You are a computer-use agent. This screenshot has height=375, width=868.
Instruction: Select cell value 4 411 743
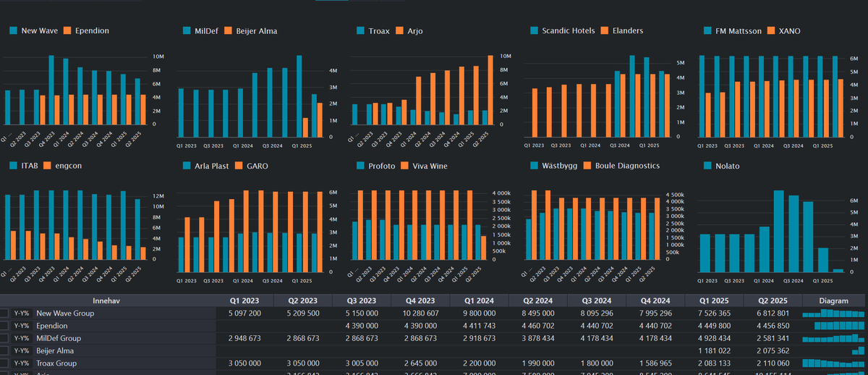(479, 326)
